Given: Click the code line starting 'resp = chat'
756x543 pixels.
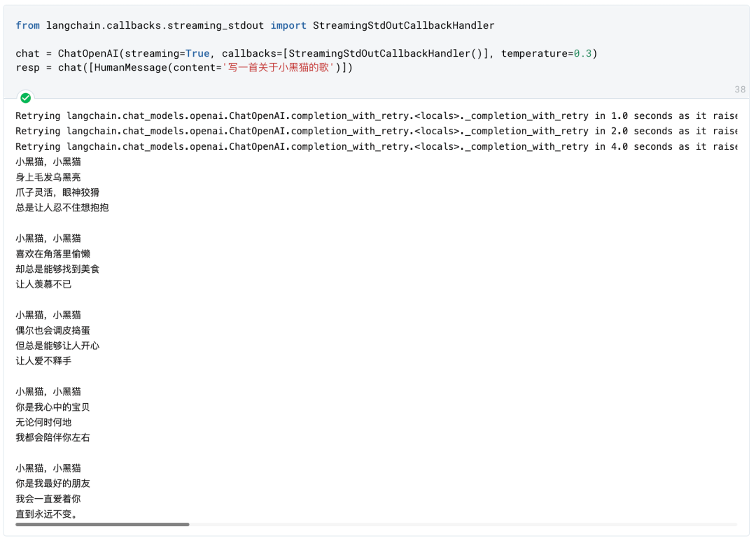Looking at the screenshot, I should tap(184, 67).
